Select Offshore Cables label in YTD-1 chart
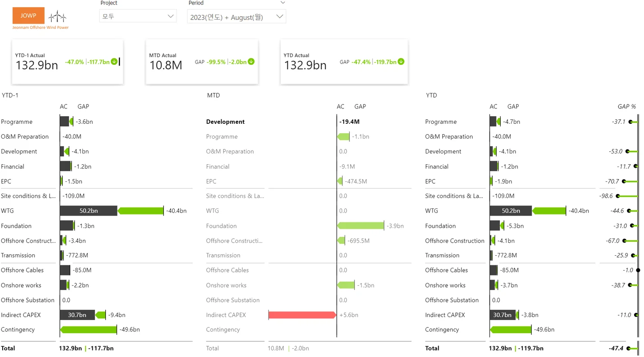 click(x=23, y=270)
